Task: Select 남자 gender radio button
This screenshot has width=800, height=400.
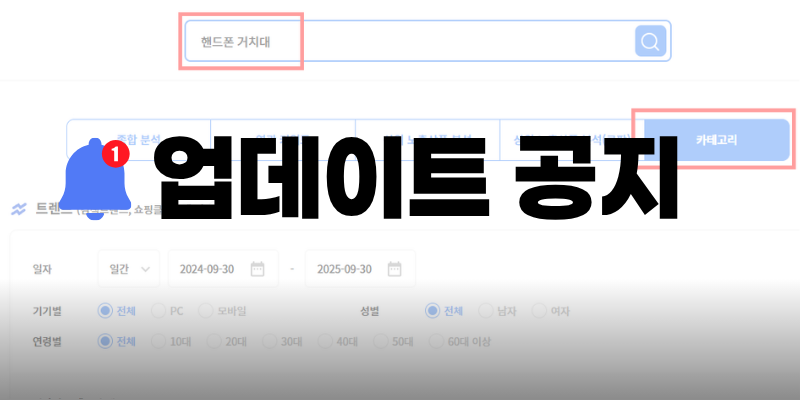Action: tap(486, 311)
